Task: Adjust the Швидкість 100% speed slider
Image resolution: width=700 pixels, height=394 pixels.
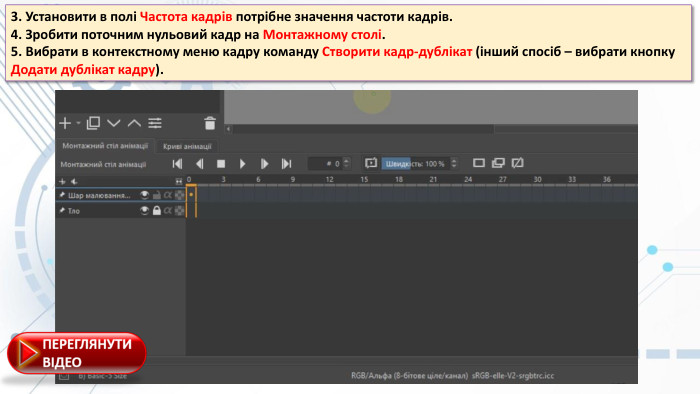Action: 415,164
